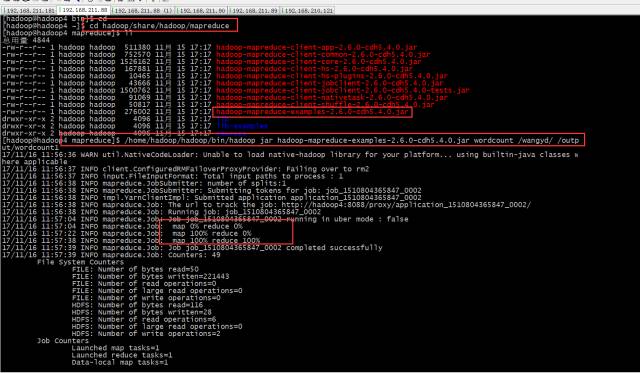640x373 pixels.
Task: Click the job tracking URL http://hadoop4:8088/proxy/application_1510804365847_0002/
Action: tap(406, 205)
